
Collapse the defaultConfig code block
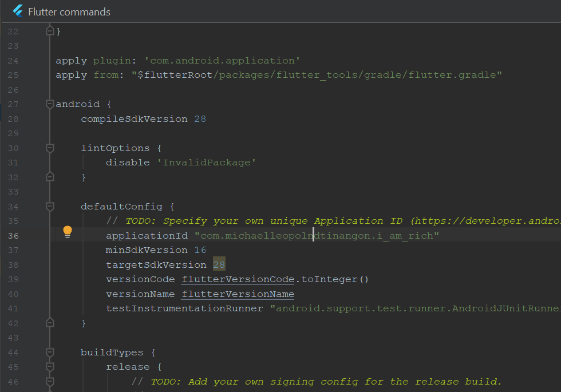[49, 206]
